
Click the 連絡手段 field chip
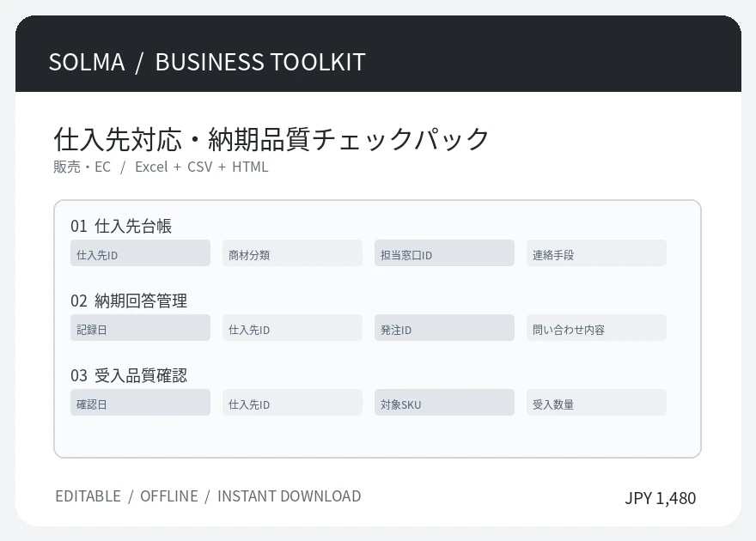pos(596,253)
